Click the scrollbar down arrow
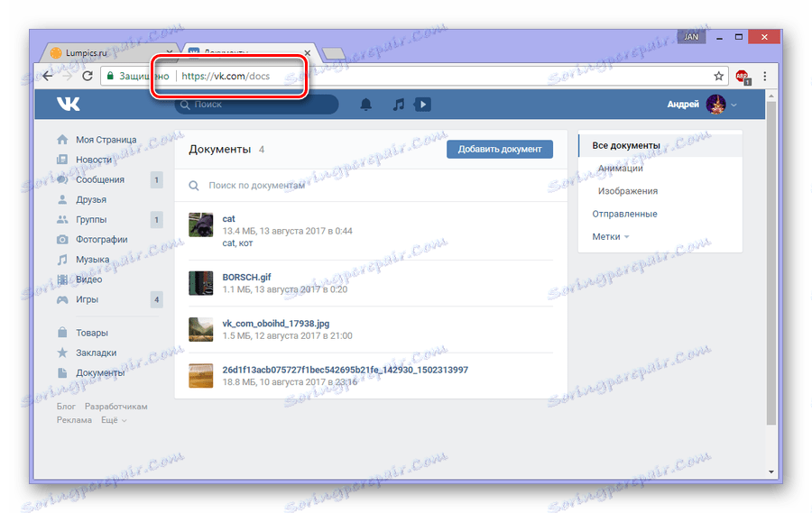The width and height of the screenshot is (812, 513). coord(771,472)
